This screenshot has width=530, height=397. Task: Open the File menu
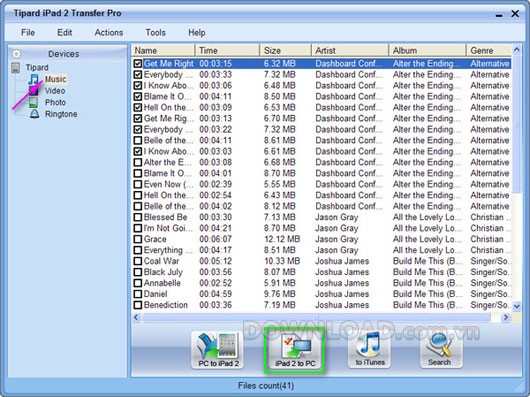tap(28, 32)
